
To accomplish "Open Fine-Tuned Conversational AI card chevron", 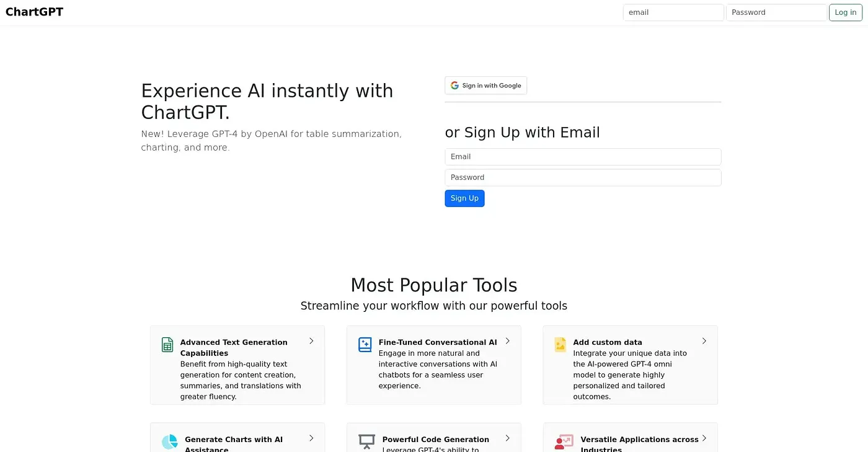I will [508, 341].
